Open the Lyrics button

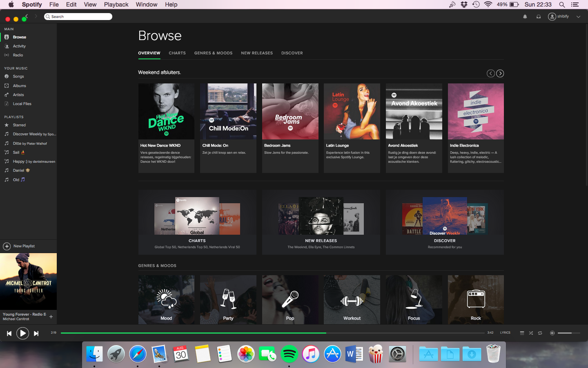pyautogui.click(x=505, y=333)
